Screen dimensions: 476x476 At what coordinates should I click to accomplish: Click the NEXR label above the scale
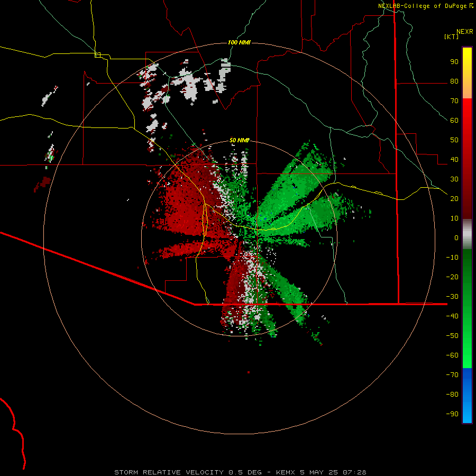pos(465,31)
